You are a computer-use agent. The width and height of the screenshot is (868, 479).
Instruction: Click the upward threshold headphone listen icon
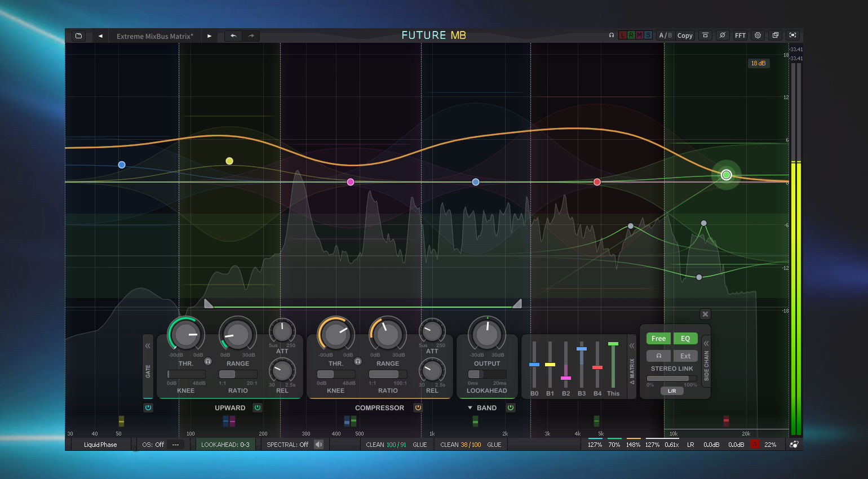click(x=208, y=361)
